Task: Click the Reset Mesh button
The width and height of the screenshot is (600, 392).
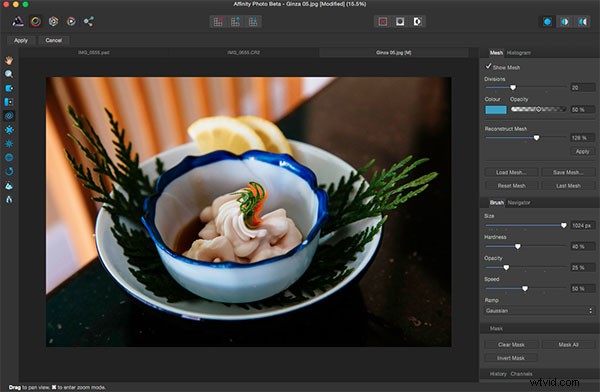Action: click(512, 186)
